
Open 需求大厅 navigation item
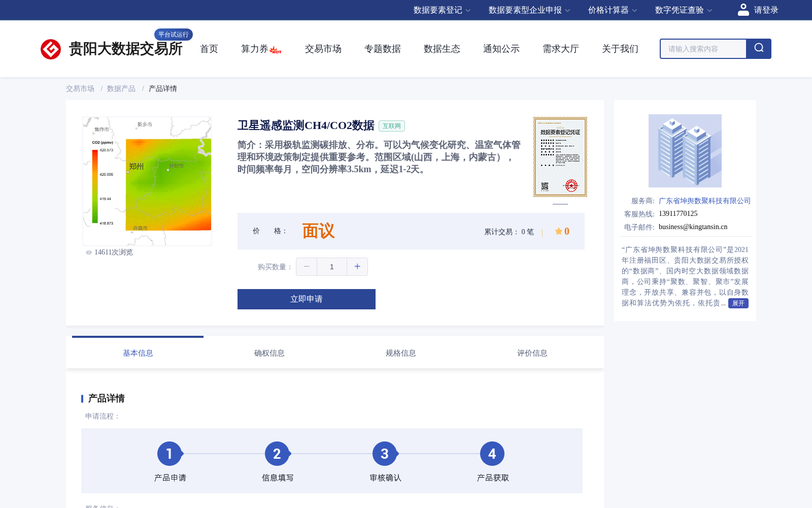[561, 49]
